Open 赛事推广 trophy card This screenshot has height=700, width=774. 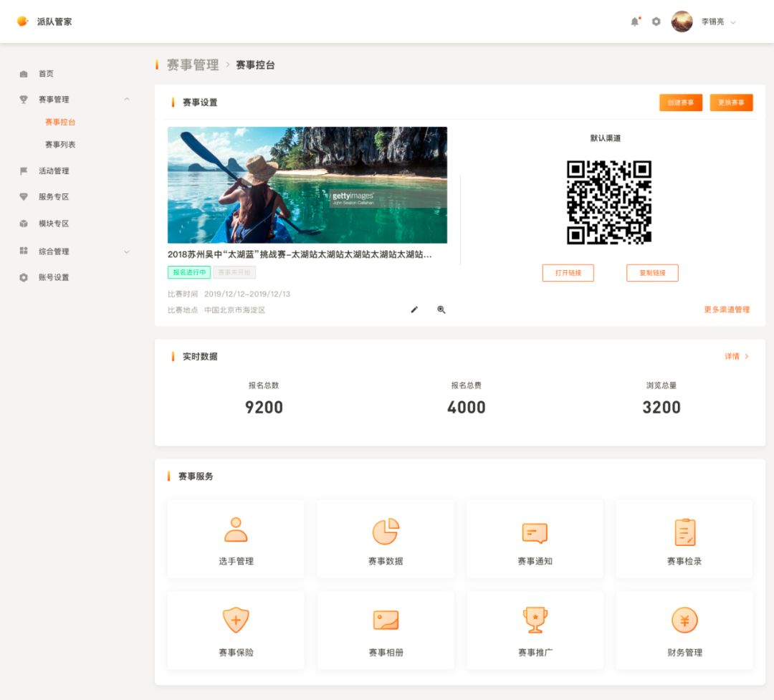tap(535, 630)
